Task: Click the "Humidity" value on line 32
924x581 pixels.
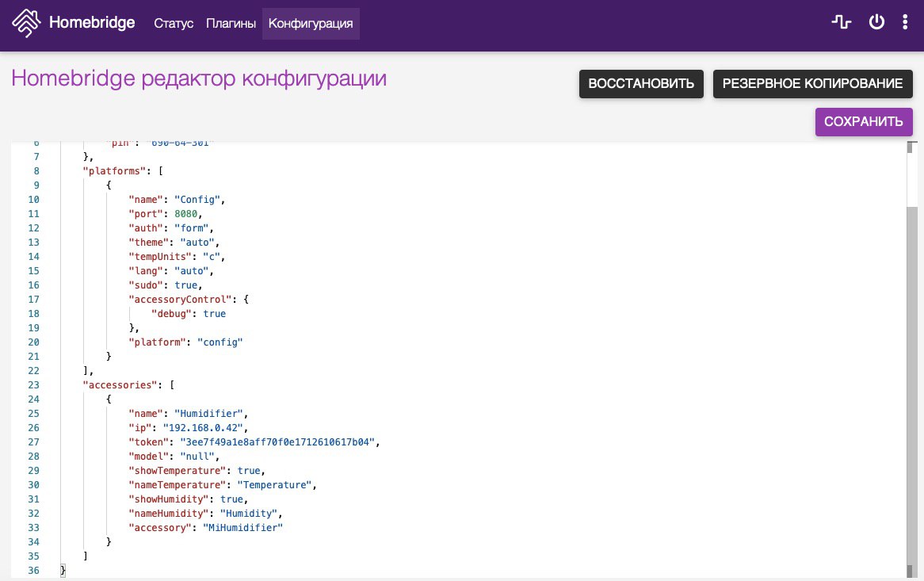Action: (249, 514)
